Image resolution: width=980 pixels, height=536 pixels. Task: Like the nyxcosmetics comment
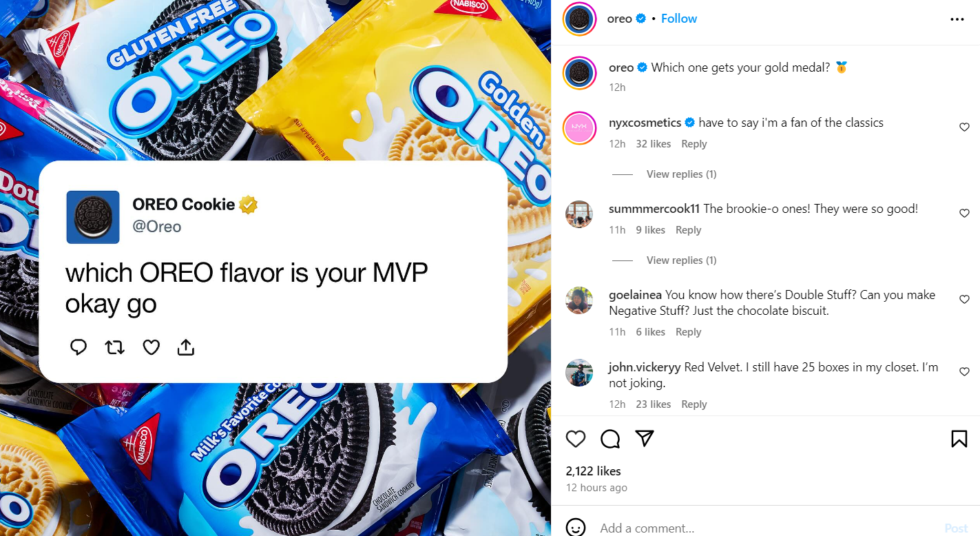click(x=964, y=127)
